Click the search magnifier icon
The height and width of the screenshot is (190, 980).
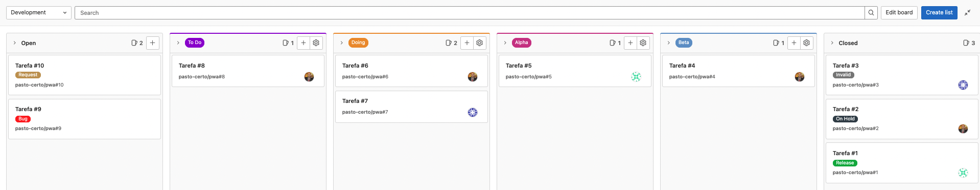[871, 13]
